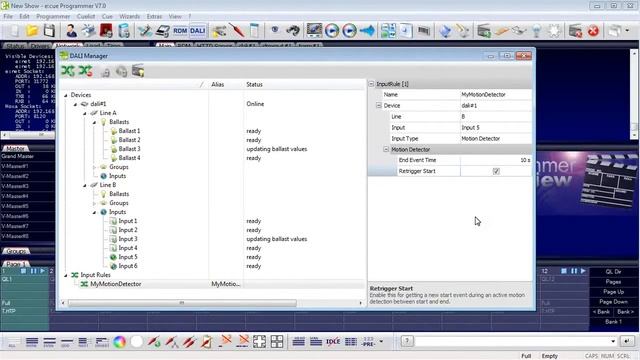This screenshot has width=640, height=360.
Task: Click the -PRE- icon in bottom toolbar
Action: coord(369,342)
